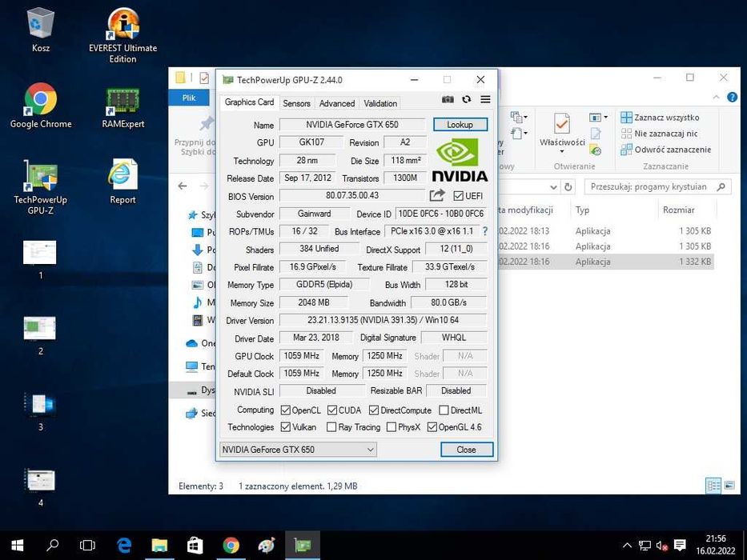Switch to the Advanced tab
Image resolution: width=747 pixels, height=560 pixels.
(336, 103)
